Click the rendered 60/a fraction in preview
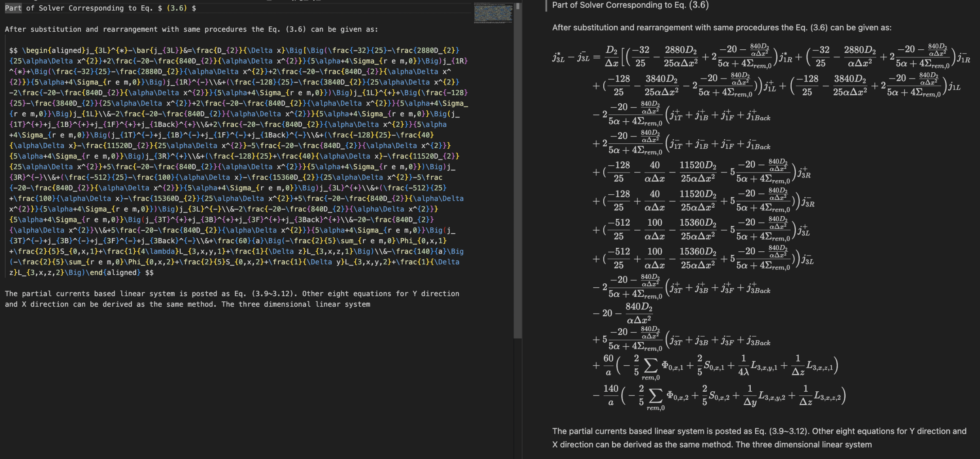This screenshot has width=980, height=459. pyautogui.click(x=608, y=365)
